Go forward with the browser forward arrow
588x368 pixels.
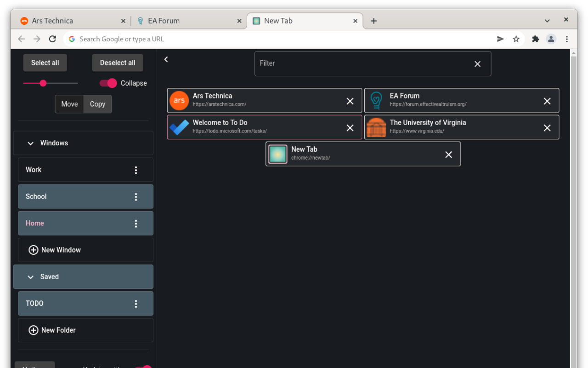pos(37,39)
